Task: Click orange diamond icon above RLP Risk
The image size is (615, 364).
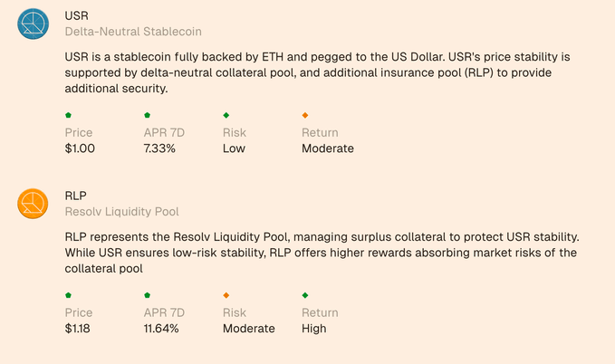Action: (x=226, y=295)
